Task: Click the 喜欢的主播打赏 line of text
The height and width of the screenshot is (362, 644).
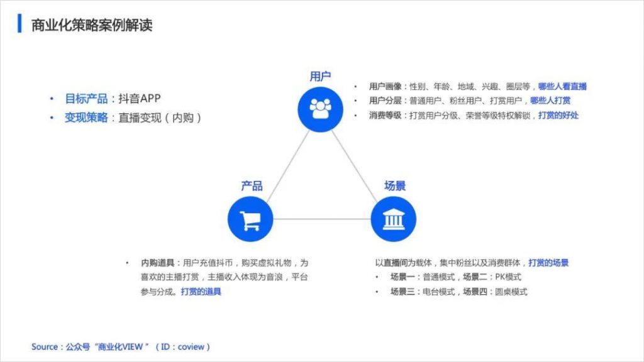Action: click(224, 277)
